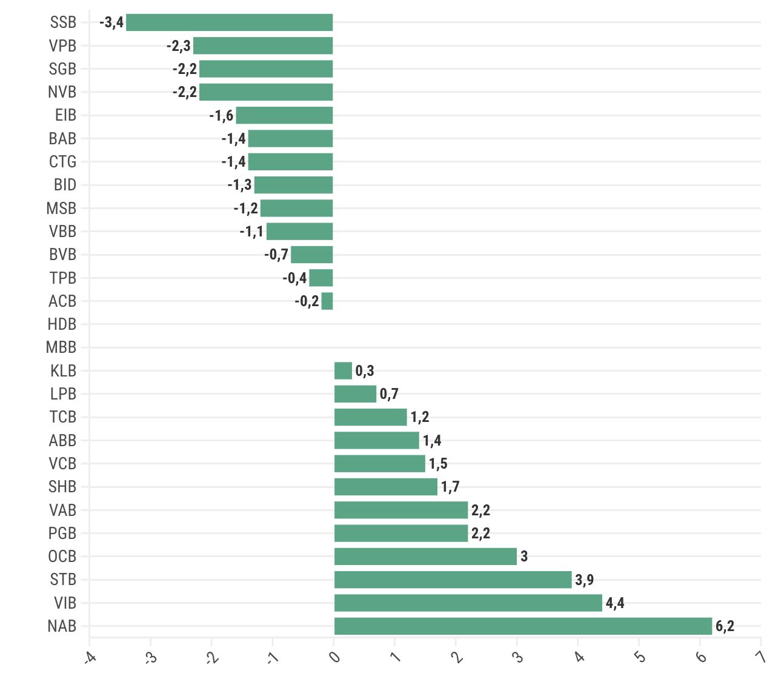Viewport: 784px width, 679px height.
Task: Click the VCB bar with value 1,5
Action: [x=380, y=464]
